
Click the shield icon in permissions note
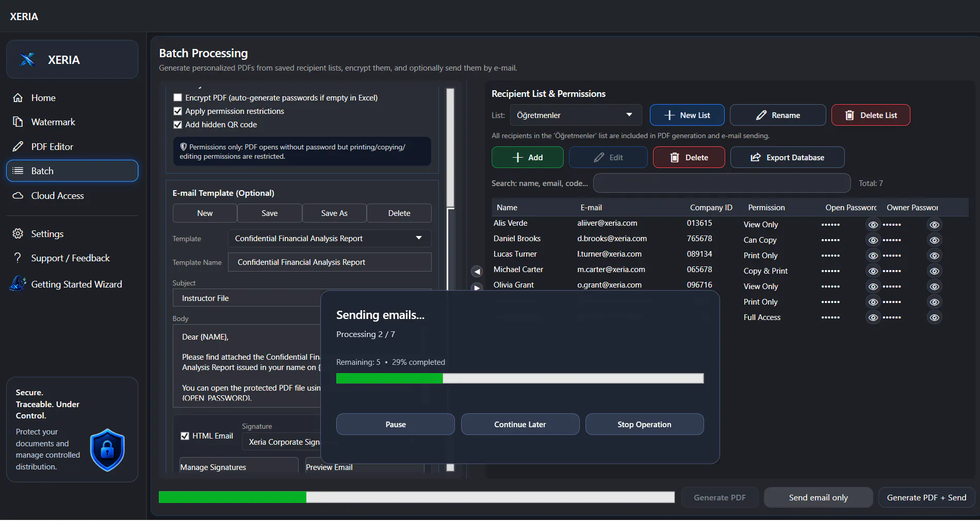coord(183,147)
